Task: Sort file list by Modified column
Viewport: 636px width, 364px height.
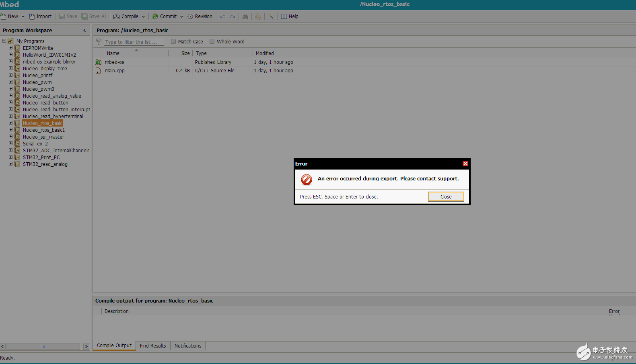Action: click(x=279, y=53)
